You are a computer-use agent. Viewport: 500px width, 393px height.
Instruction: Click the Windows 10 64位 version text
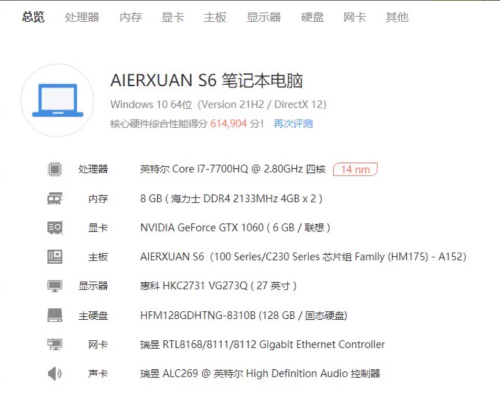pos(218,105)
